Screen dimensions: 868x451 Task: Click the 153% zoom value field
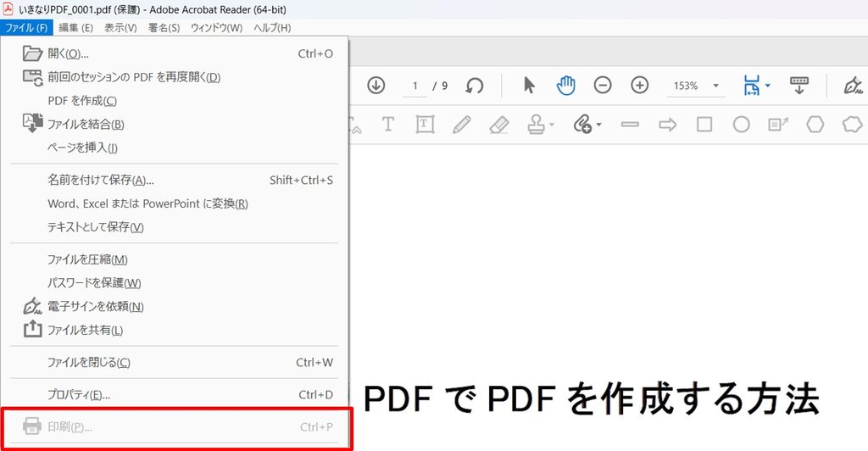point(686,86)
